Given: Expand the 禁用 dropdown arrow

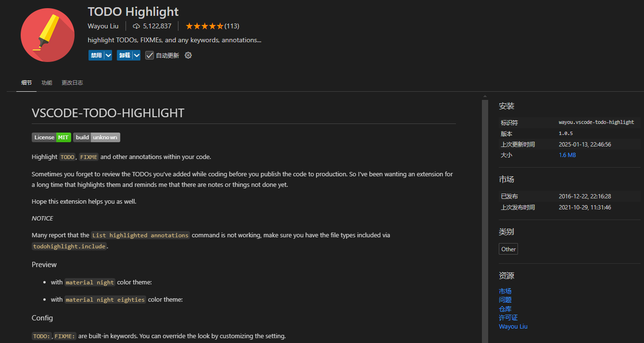Looking at the screenshot, I should pyautogui.click(x=108, y=55).
